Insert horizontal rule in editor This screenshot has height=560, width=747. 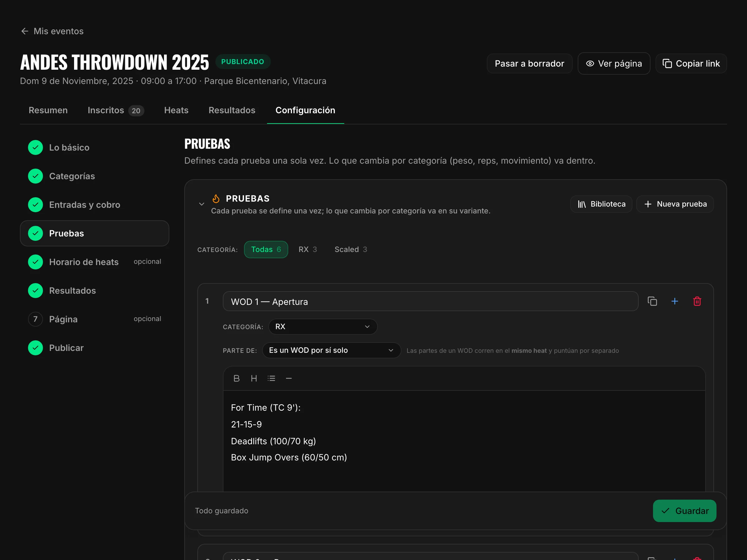(289, 378)
